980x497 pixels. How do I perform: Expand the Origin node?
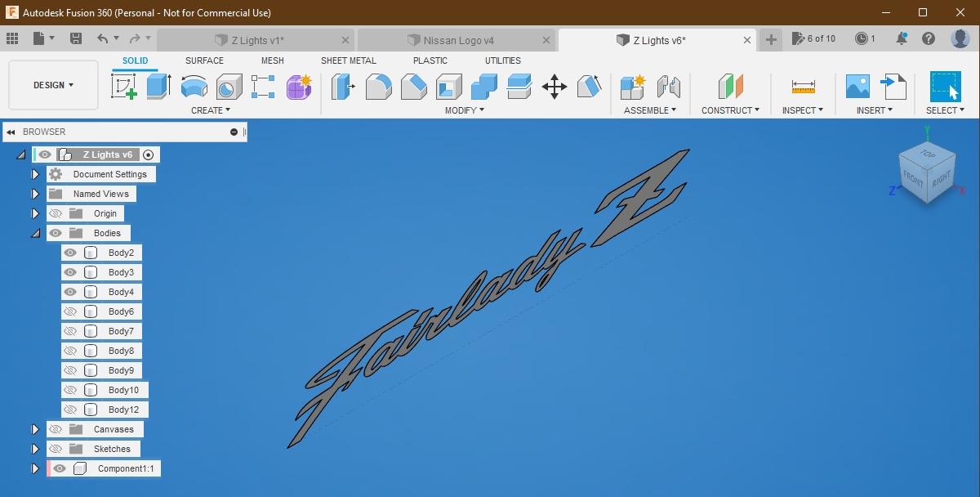(35, 213)
